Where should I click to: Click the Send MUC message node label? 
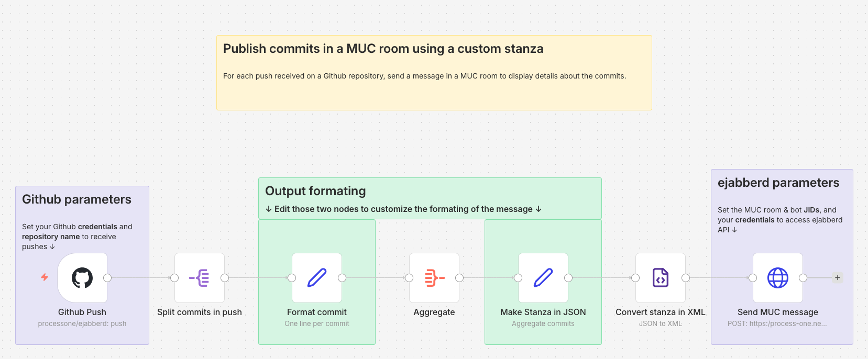click(x=777, y=312)
